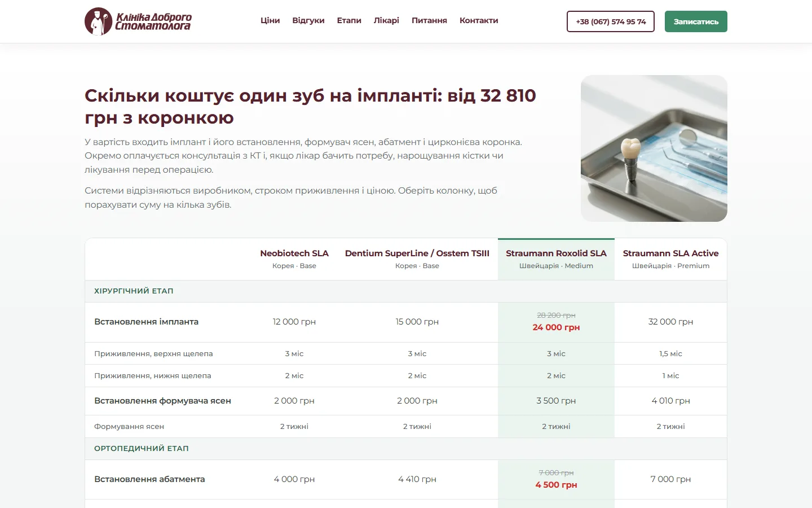Click the 4 000 грн abutment price
Viewport: 812px width, 508px height.
tap(294, 479)
